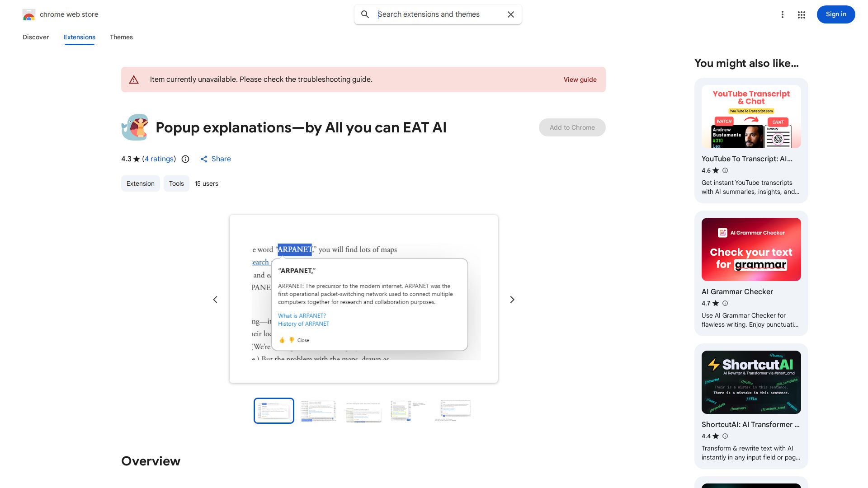Show previous screenshot with left chevron
Image resolution: width=868 pixels, height=488 pixels.
pyautogui.click(x=215, y=300)
